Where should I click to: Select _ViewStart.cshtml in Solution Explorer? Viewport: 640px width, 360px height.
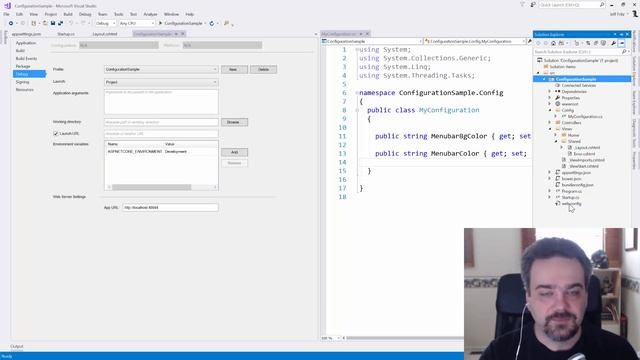point(584,166)
